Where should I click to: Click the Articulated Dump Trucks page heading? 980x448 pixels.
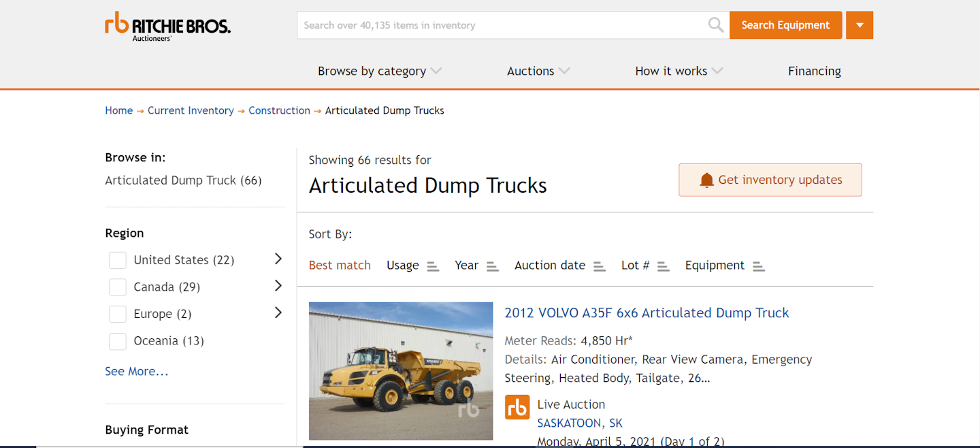pos(428,186)
